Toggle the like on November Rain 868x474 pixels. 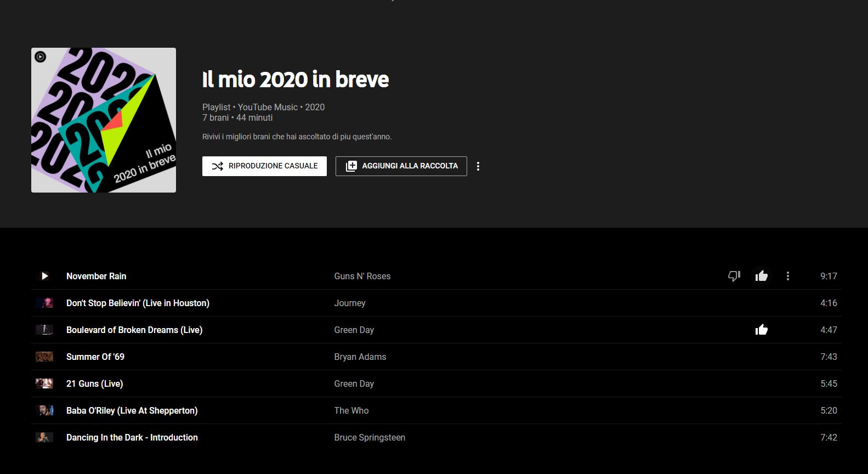coord(762,276)
